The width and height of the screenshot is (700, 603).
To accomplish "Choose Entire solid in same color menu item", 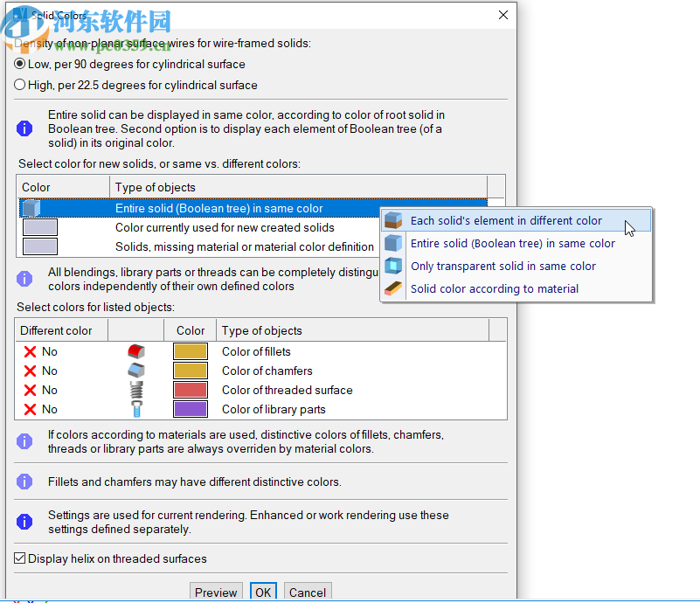I will (x=516, y=243).
